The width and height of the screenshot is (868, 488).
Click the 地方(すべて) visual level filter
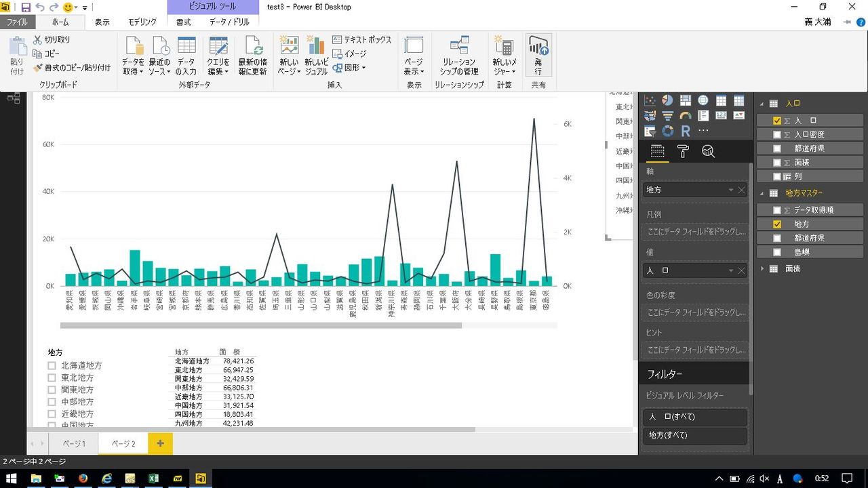coord(695,435)
